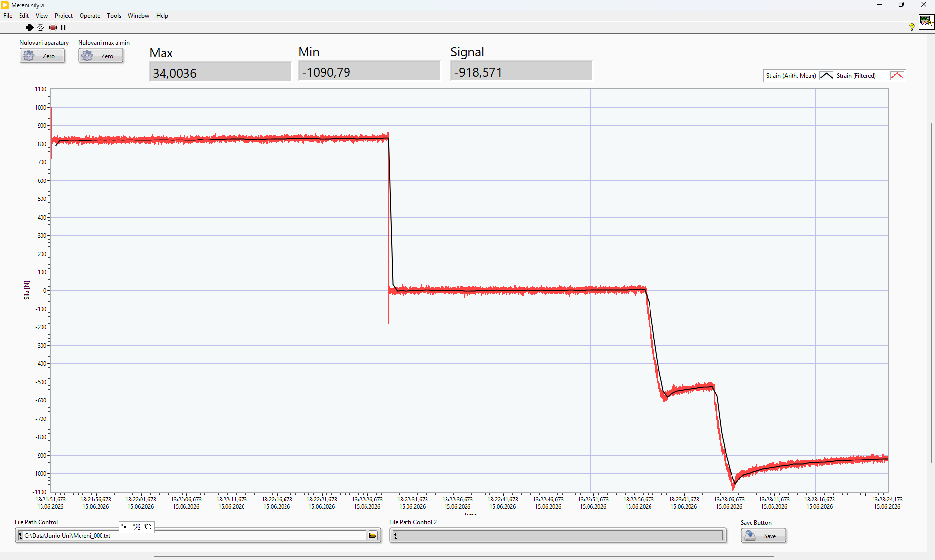Screen dimensions: 935x560
Task: Open the Operate menu
Action: [90, 16]
